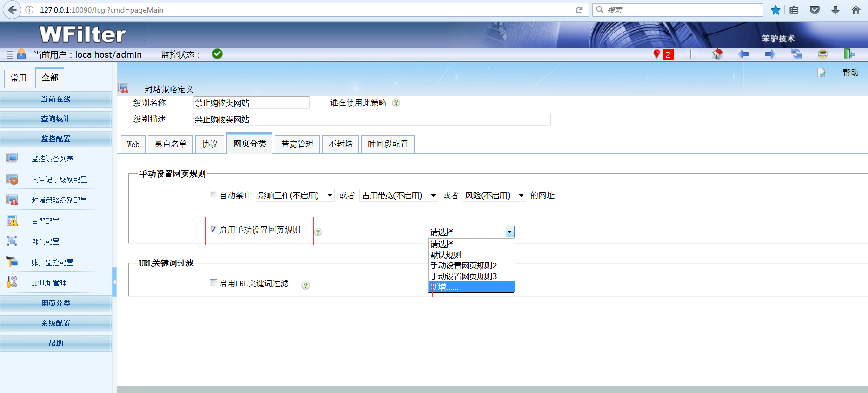Screen dimensions: 868x393
Task: Click the blue forward arrow icon
Action: click(770, 54)
